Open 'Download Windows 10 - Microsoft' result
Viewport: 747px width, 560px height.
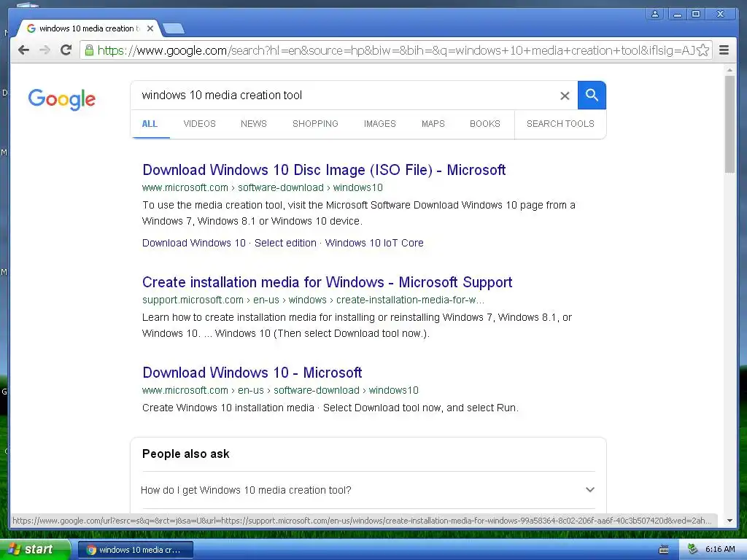(252, 373)
